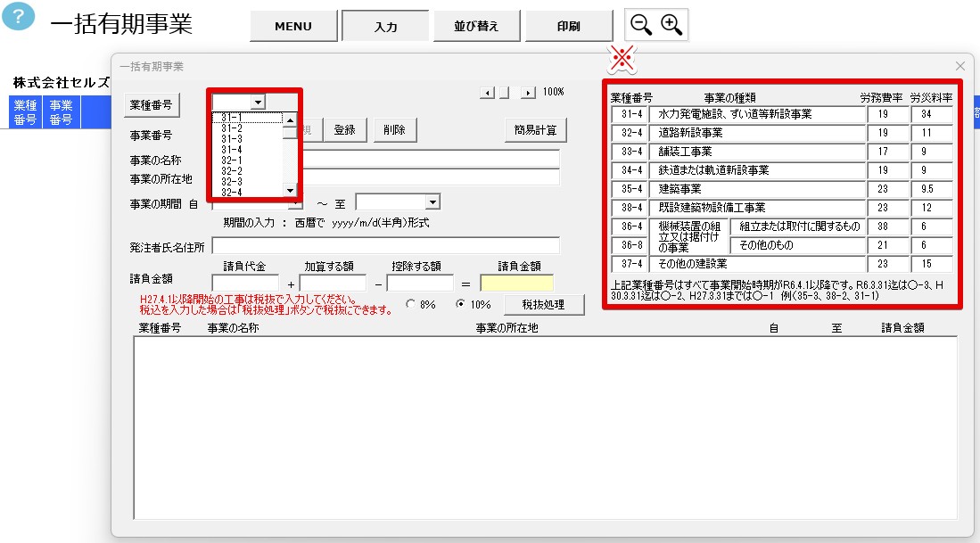Click the yellow 請負金額 result field
980x543 pixels.
[x=517, y=283]
